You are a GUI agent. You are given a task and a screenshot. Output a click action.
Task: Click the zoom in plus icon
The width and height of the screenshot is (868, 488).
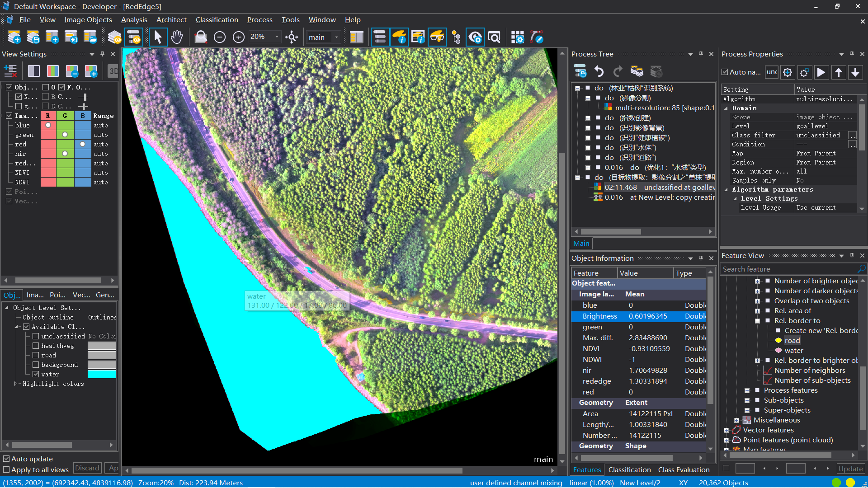[x=239, y=38]
